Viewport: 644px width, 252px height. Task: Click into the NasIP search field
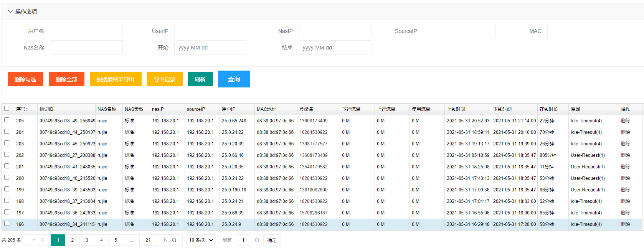tap(335, 31)
